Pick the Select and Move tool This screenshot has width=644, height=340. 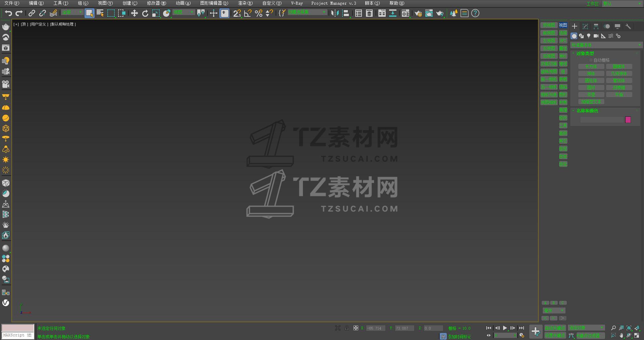tap(135, 13)
